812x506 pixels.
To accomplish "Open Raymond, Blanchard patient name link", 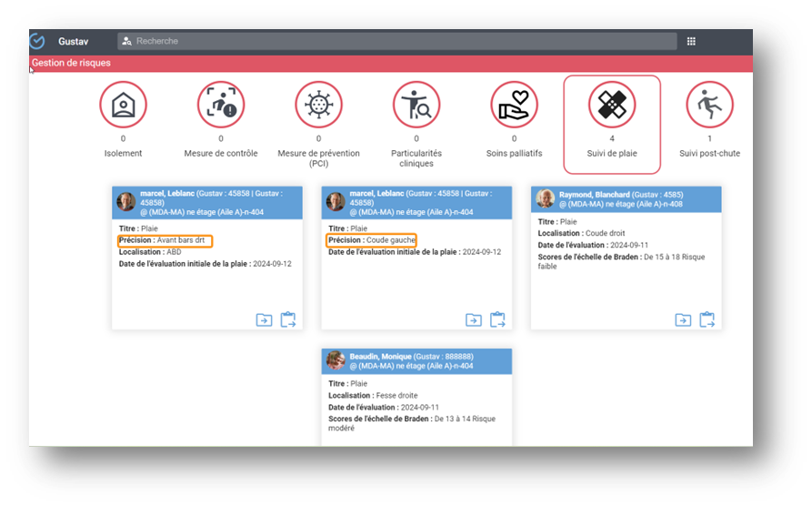I will [592, 195].
